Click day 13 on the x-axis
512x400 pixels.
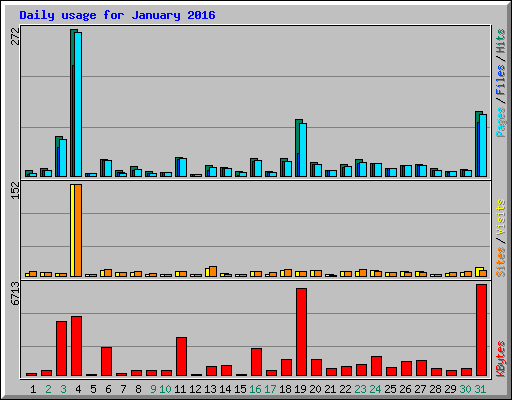click(x=210, y=389)
